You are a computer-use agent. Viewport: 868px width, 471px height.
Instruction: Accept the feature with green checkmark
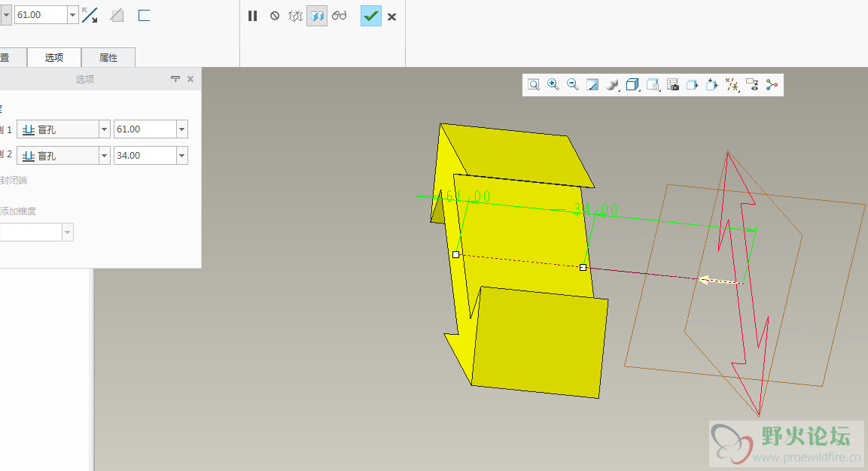(x=371, y=16)
